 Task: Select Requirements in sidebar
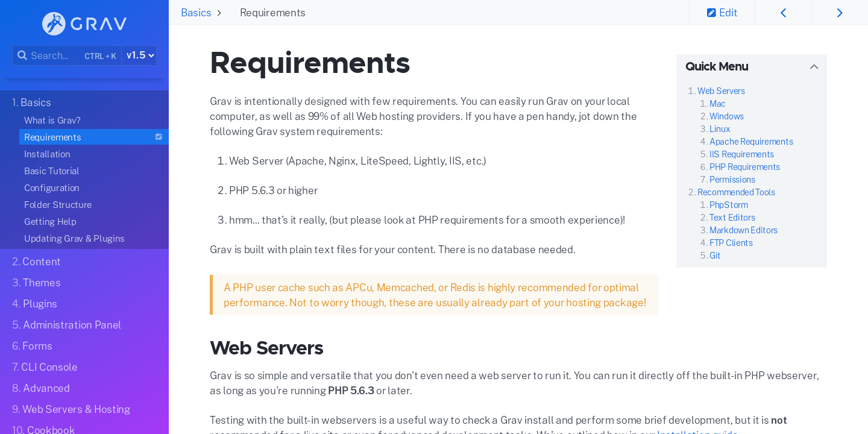coord(94,137)
